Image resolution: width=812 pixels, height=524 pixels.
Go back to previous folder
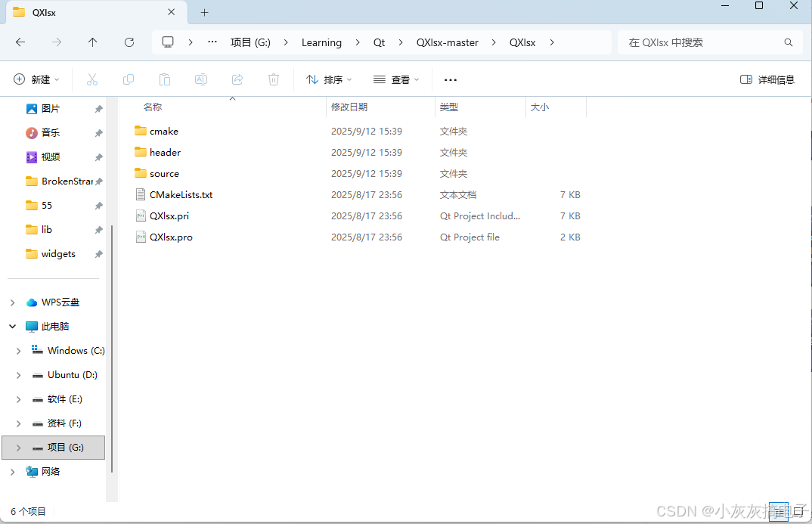[20, 42]
